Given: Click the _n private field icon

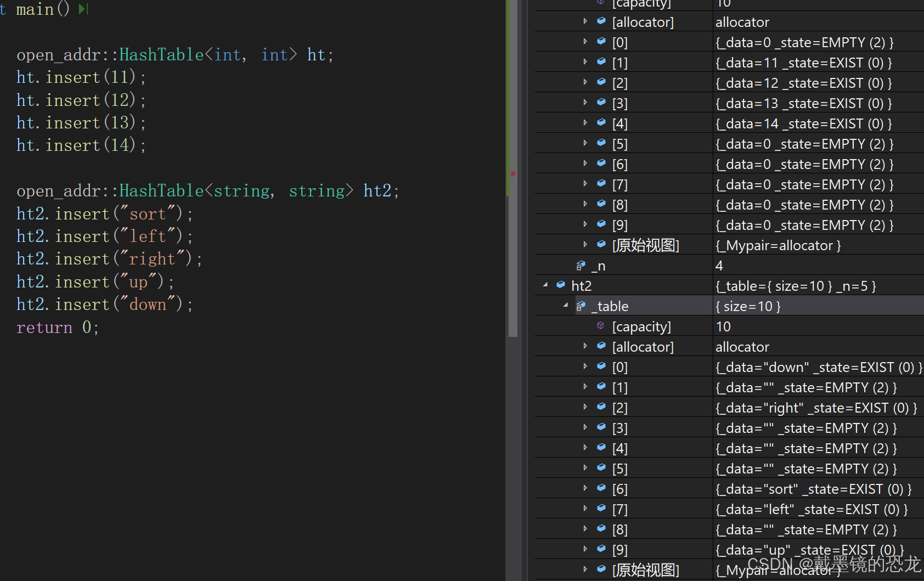Looking at the screenshot, I should (581, 266).
